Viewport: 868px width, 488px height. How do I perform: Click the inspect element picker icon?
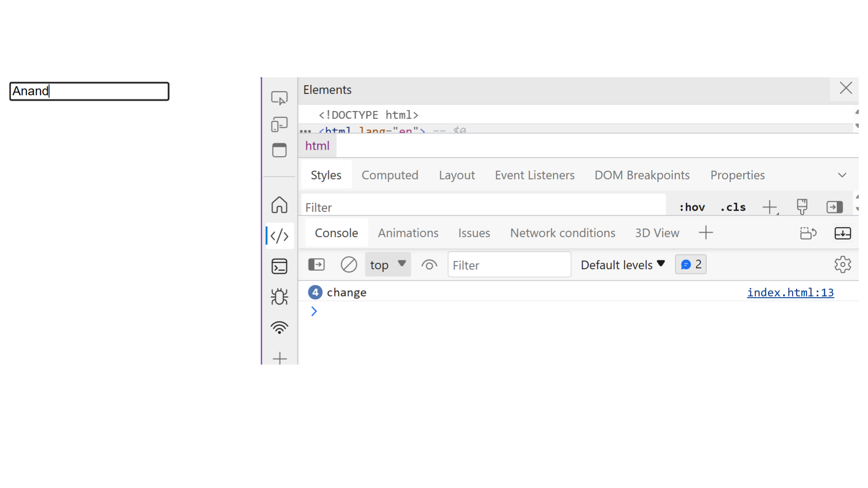(x=279, y=98)
